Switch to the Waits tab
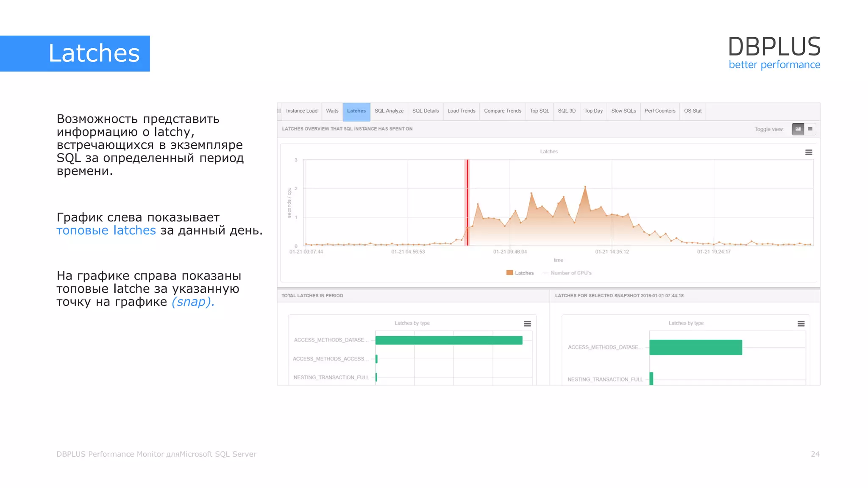868x488 pixels. (332, 111)
